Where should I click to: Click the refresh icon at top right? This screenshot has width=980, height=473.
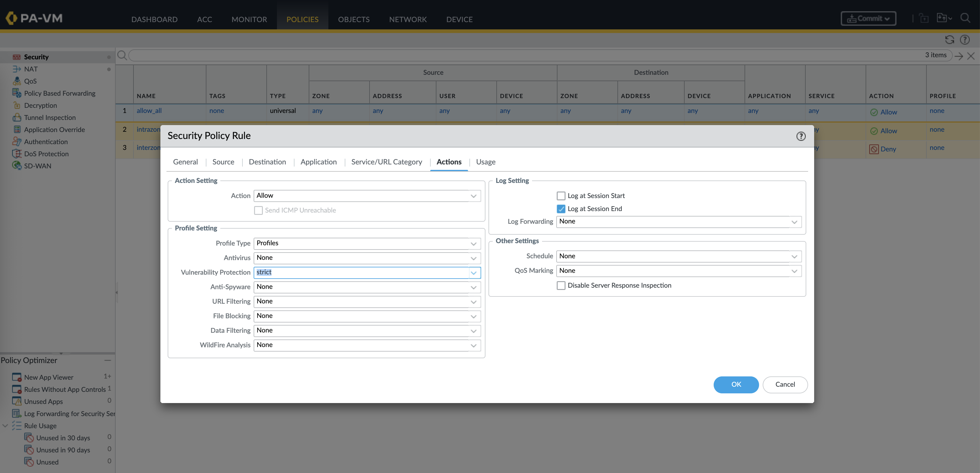[949, 40]
